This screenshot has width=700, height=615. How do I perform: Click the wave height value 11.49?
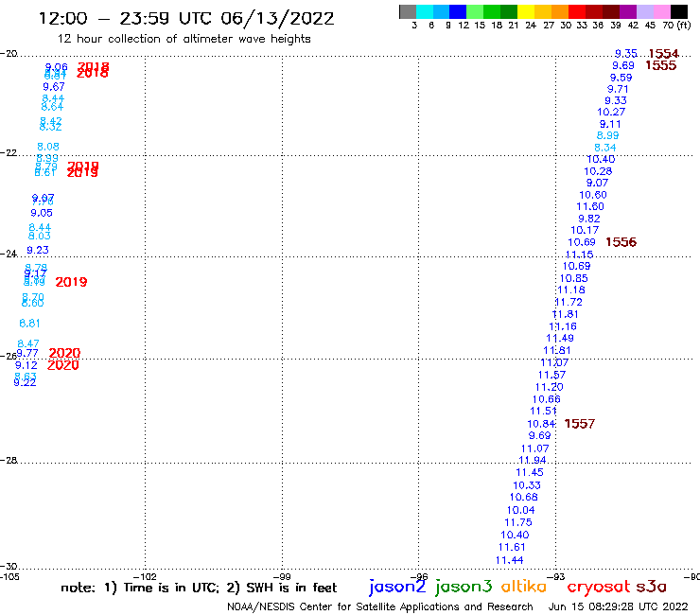click(560, 339)
